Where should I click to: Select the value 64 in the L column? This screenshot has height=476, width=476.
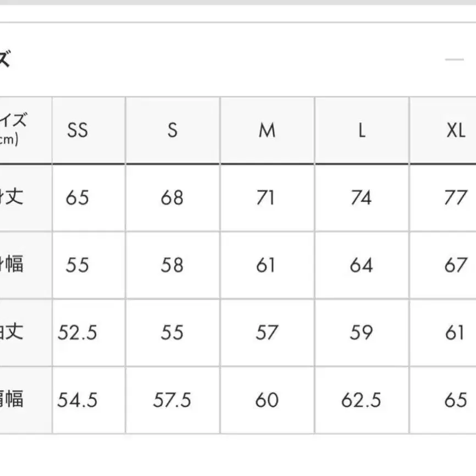coord(361,265)
